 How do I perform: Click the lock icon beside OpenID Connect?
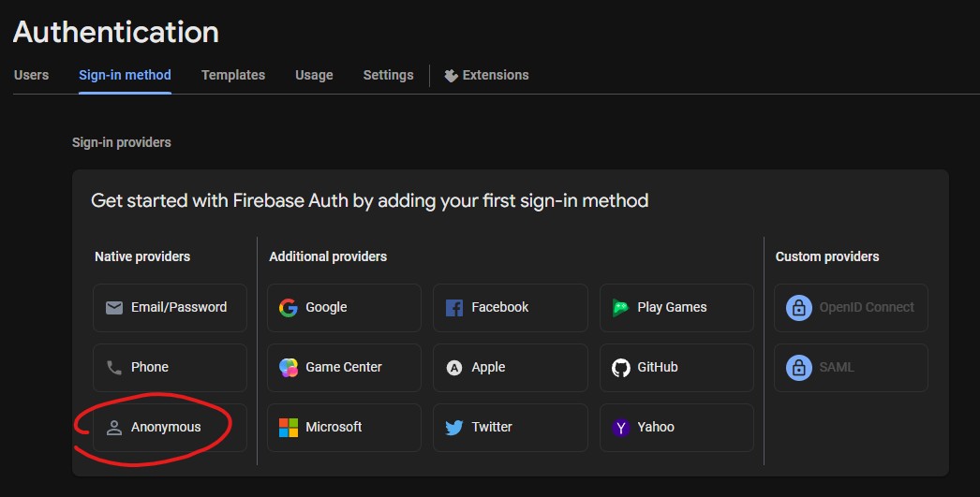click(x=799, y=307)
